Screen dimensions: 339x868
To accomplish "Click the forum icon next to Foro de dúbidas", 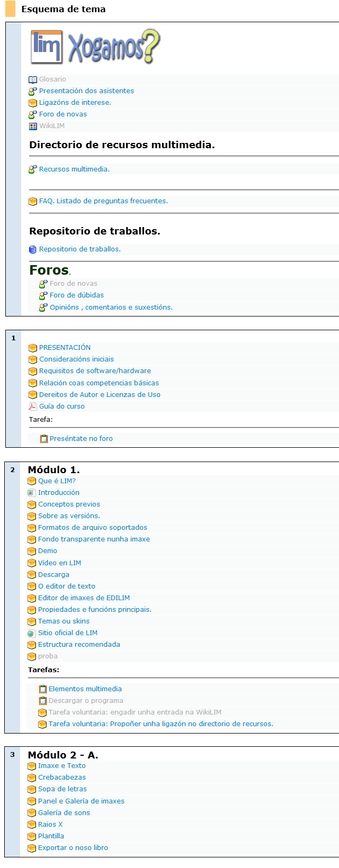I will pyautogui.click(x=43, y=295).
